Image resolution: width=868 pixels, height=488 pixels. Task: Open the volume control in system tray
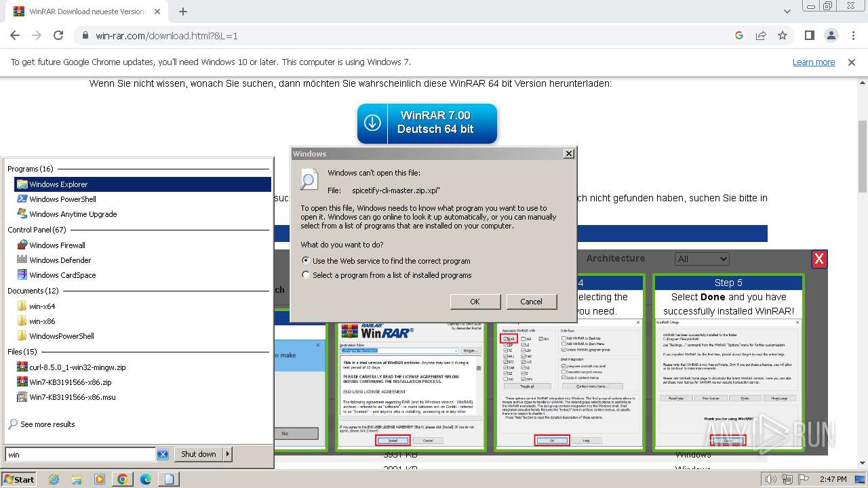(x=771, y=480)
